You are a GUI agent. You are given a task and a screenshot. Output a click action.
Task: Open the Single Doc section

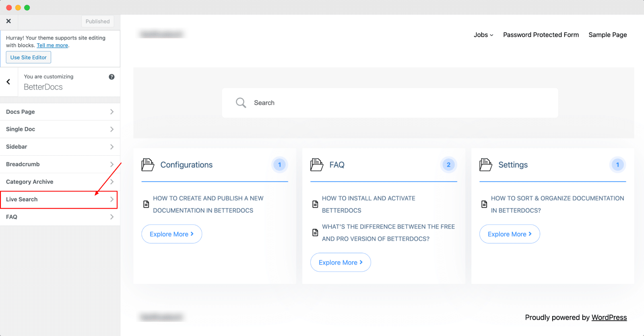point(60,129)
